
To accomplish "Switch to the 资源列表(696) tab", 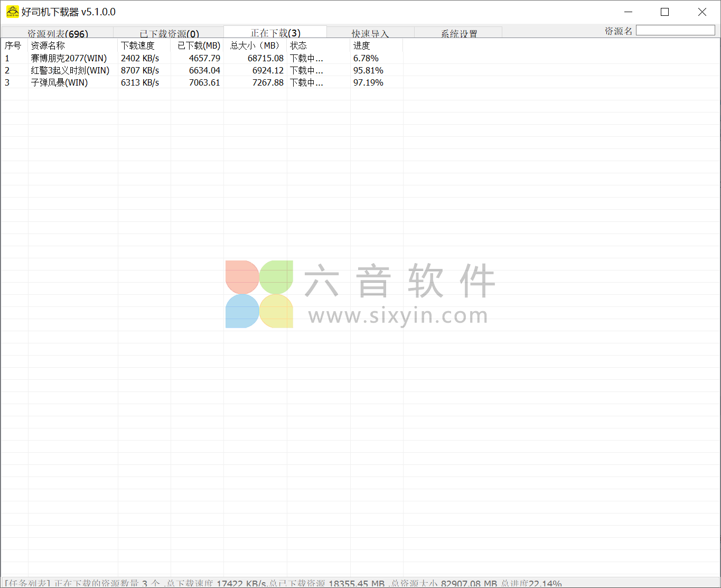I will 58,32.
